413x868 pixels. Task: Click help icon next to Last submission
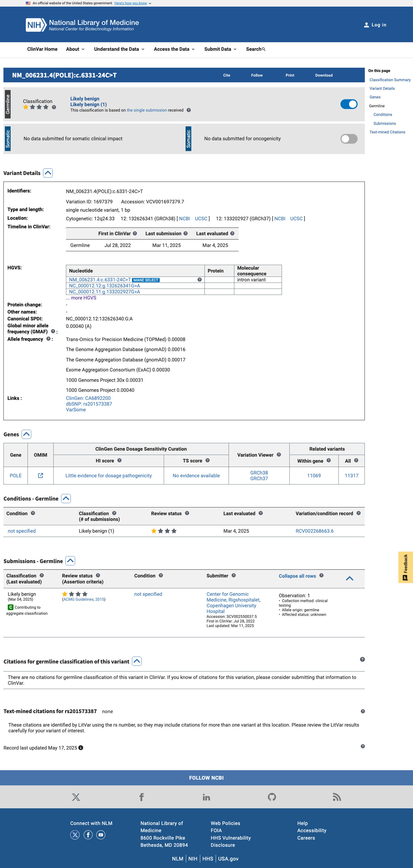pos(186,233)
